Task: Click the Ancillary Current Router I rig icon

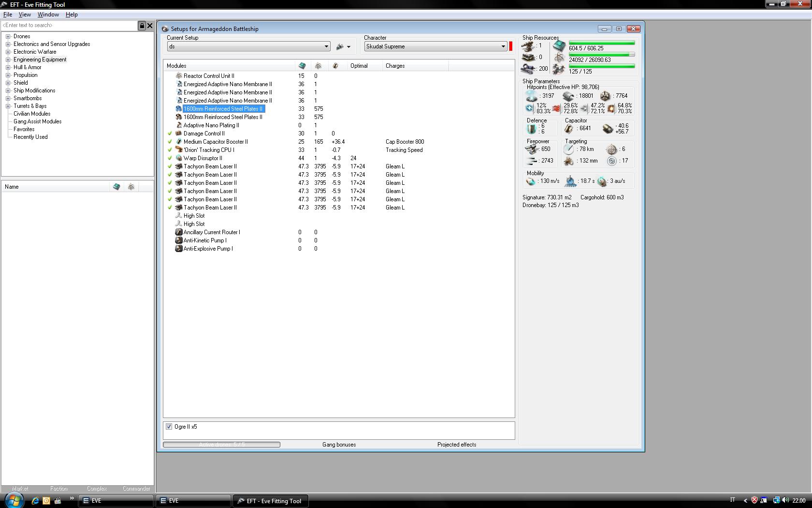Action: pyautogui.click(x=179, y=232)
